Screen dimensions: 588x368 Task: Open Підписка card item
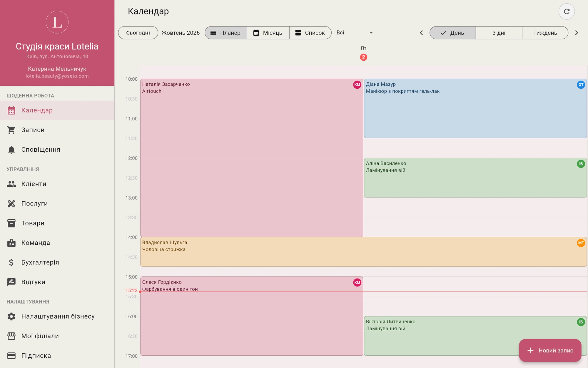pos(57,356)
